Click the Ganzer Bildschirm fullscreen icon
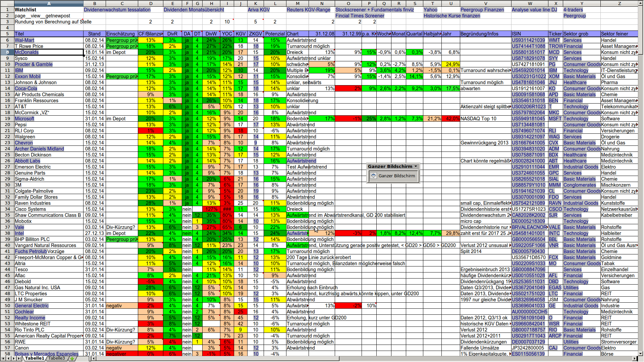The image size is (644, 362). 374,176
